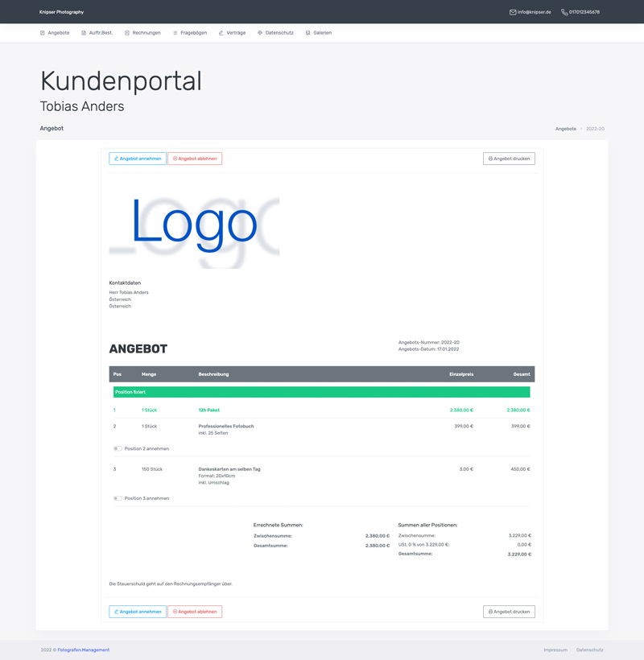Click the Galerien menu icon

tap(308, 33)
